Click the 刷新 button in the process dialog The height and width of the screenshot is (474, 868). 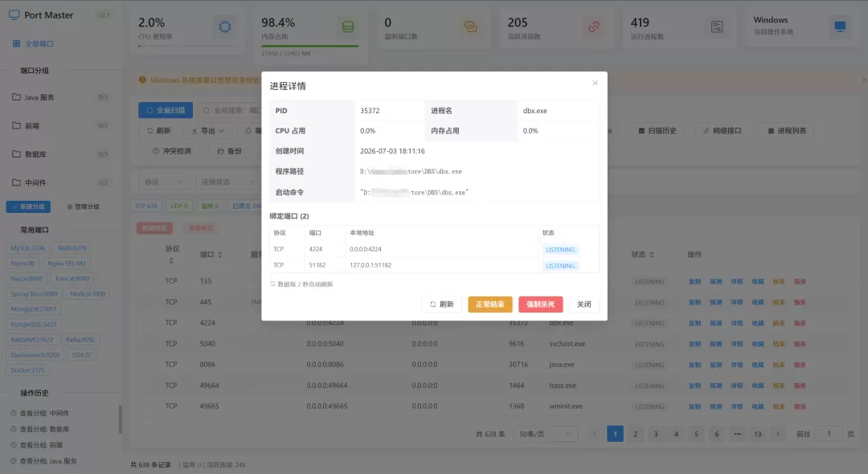click(442, 304)
